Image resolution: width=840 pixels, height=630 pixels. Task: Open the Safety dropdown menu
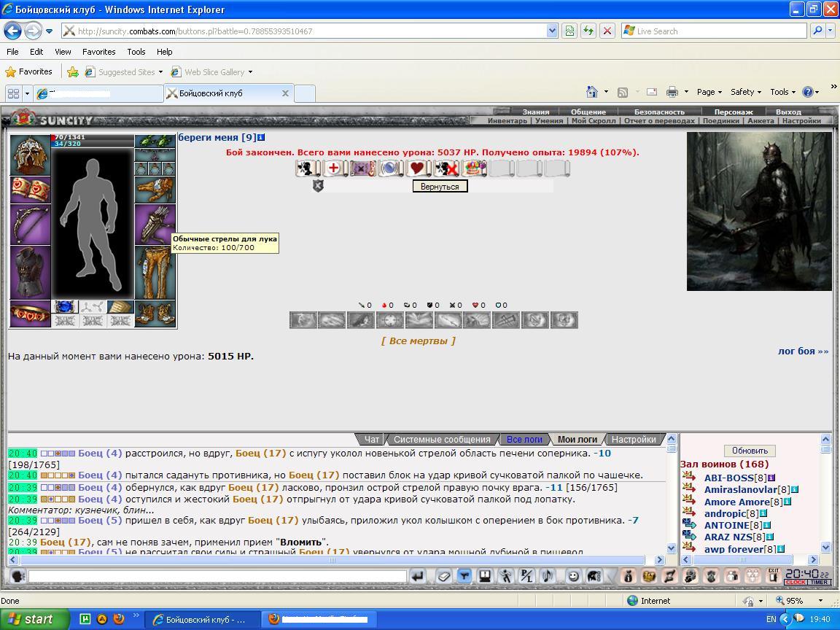click(x=746, y=92)
